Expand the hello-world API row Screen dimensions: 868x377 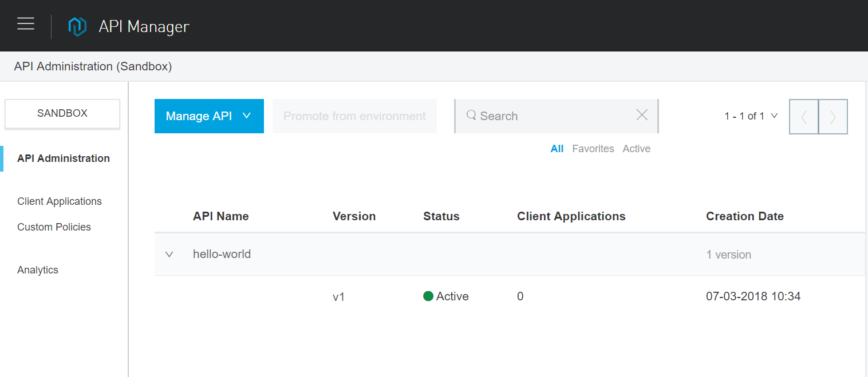(169, 254)
